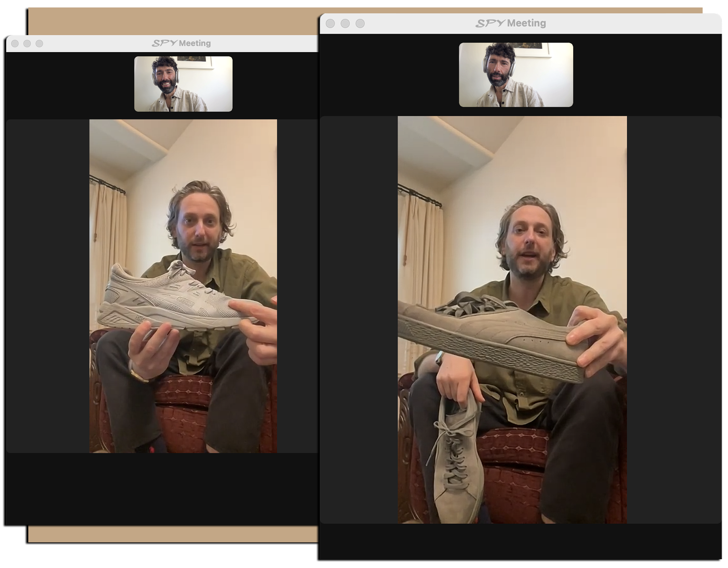
Task: Close the right SPY Meeting window
Action: pos(330,23)
